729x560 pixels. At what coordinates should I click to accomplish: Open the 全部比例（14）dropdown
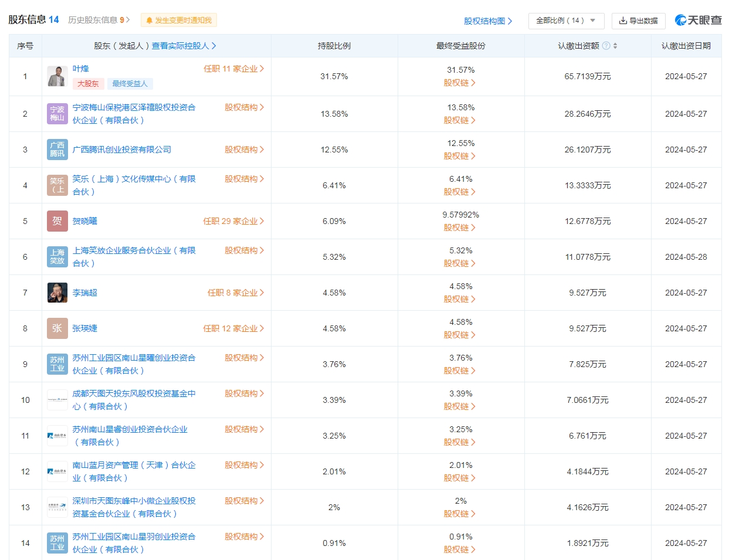tap(565, 21)
